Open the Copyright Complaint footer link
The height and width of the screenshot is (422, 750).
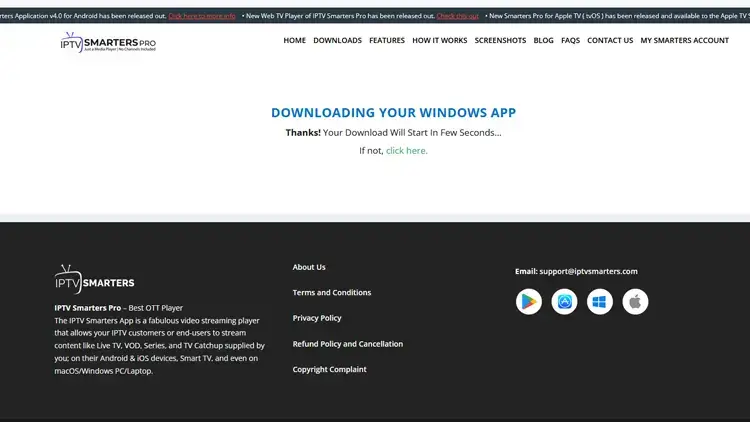pos(330,369)
